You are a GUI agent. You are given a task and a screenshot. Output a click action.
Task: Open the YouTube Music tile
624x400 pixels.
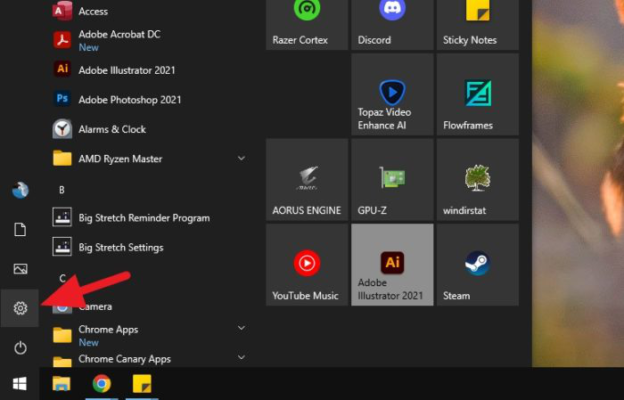[x=307, y=265]
